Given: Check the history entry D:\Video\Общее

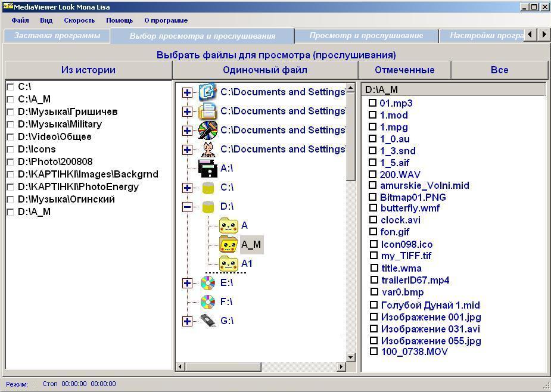Looking at the screenshot, I should click(11, 137).
